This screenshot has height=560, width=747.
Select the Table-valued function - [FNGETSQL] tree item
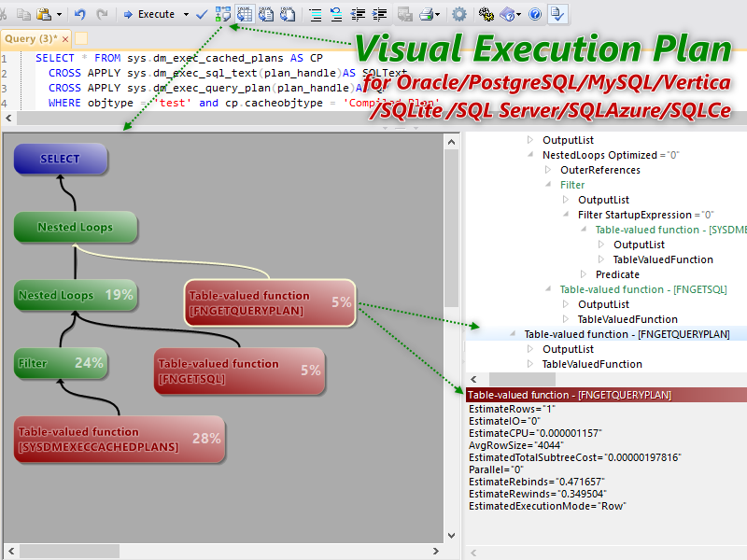click(643, 289)
